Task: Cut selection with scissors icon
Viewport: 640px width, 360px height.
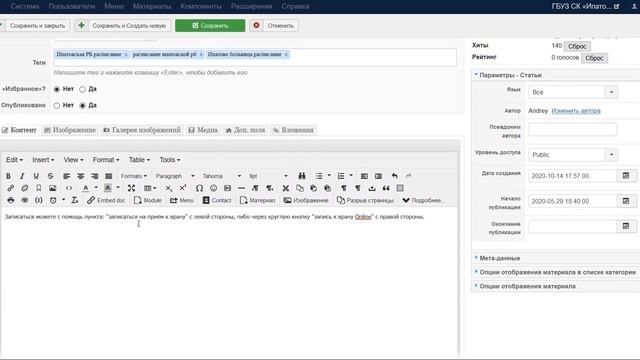Action: click(286, 188)
